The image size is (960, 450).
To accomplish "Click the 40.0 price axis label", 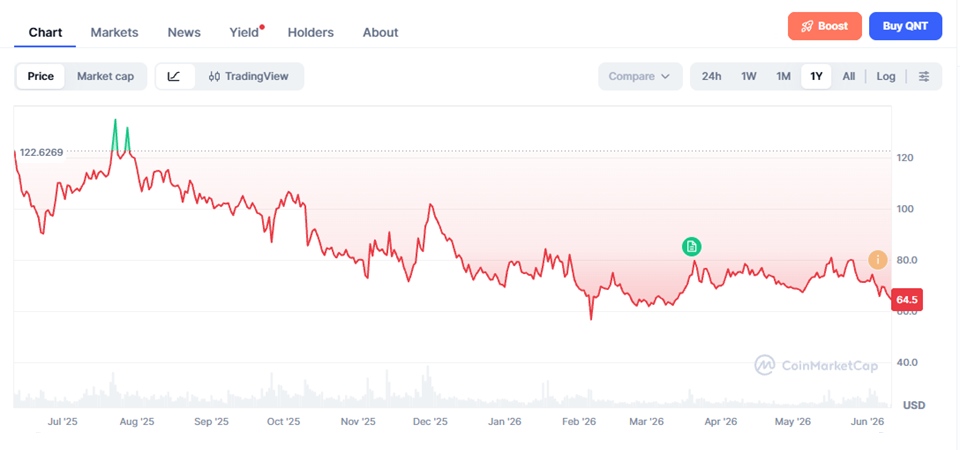I will click(x=907, y=362).
